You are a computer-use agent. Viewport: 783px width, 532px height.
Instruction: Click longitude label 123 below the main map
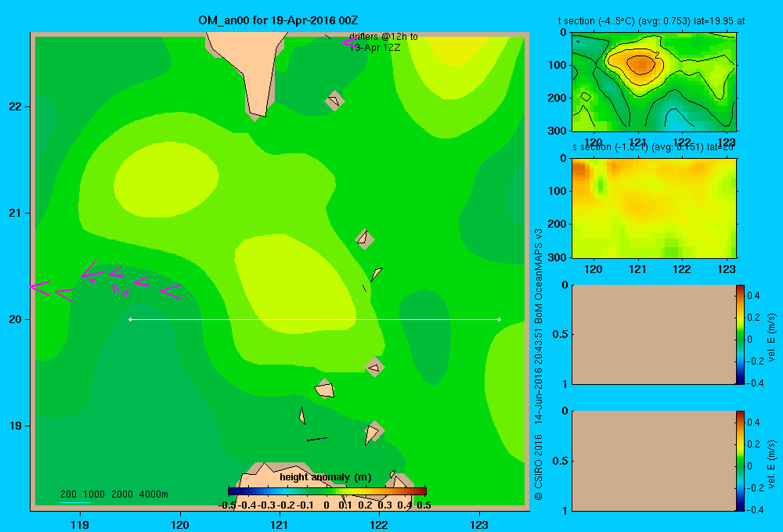pyautogui.click(x=479, y=524)
